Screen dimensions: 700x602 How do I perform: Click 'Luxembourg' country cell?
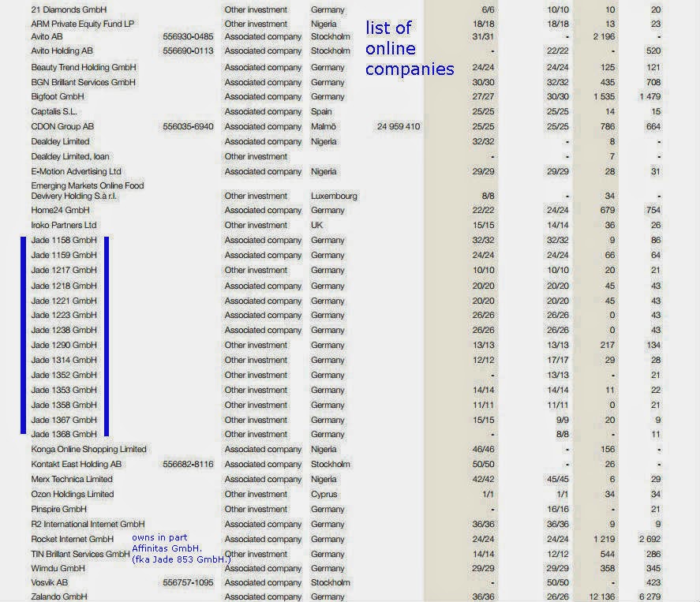point(334,196)
